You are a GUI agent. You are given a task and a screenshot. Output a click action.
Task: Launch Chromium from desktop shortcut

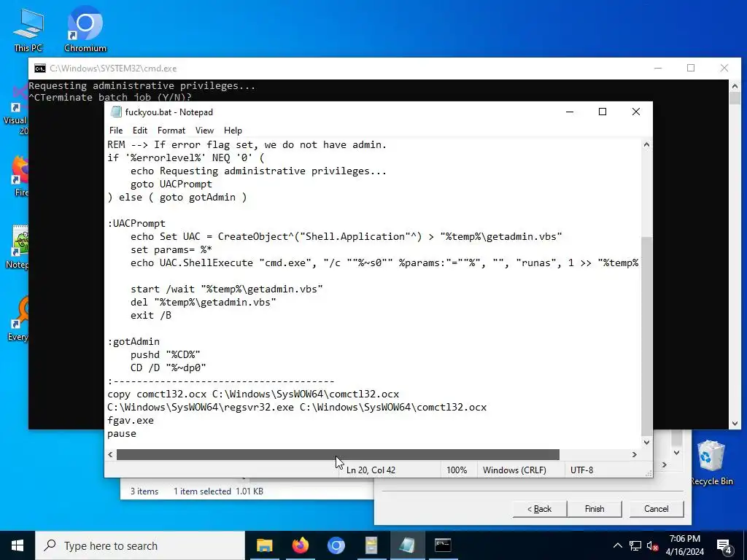click(x=85, y=29)
